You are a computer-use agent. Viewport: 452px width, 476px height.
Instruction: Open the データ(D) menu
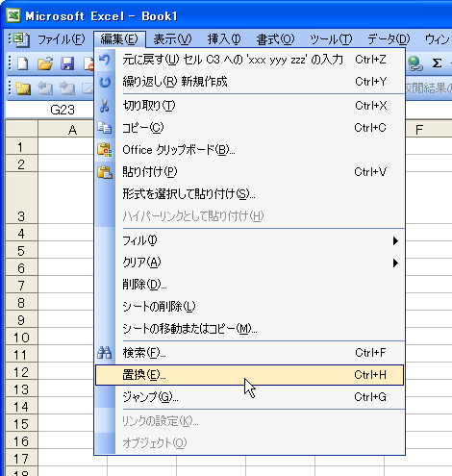tap(389, 39)
